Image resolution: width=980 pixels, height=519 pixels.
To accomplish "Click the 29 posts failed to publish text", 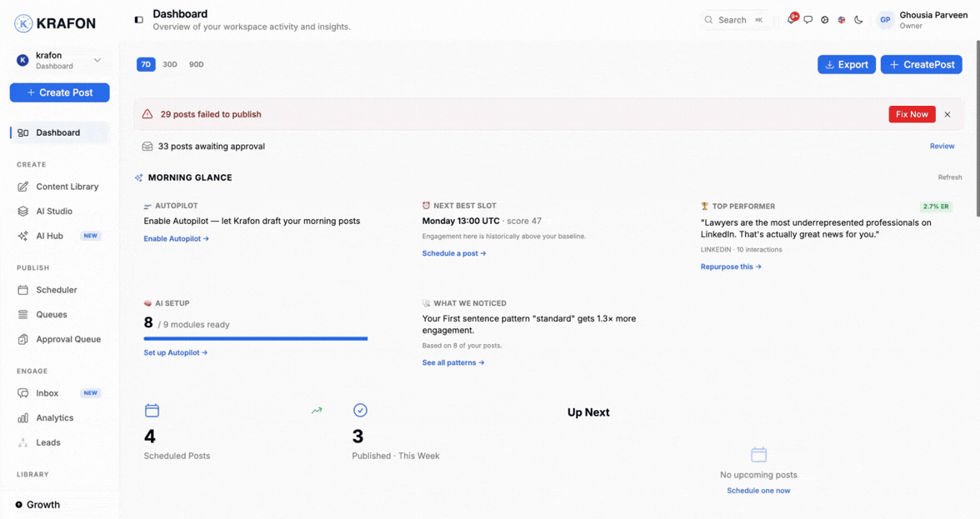I will point(211,114).
